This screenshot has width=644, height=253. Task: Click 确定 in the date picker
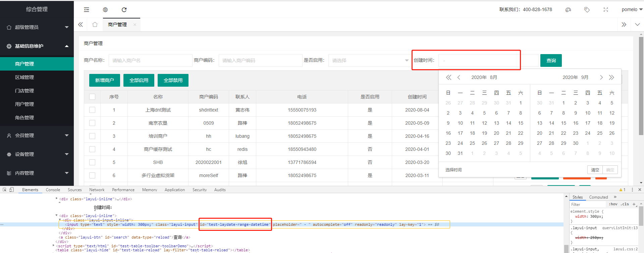[x=610, y=170]
